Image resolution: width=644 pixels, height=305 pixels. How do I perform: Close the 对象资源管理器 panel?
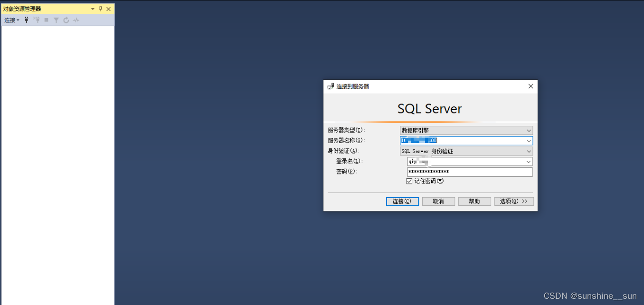108,9
